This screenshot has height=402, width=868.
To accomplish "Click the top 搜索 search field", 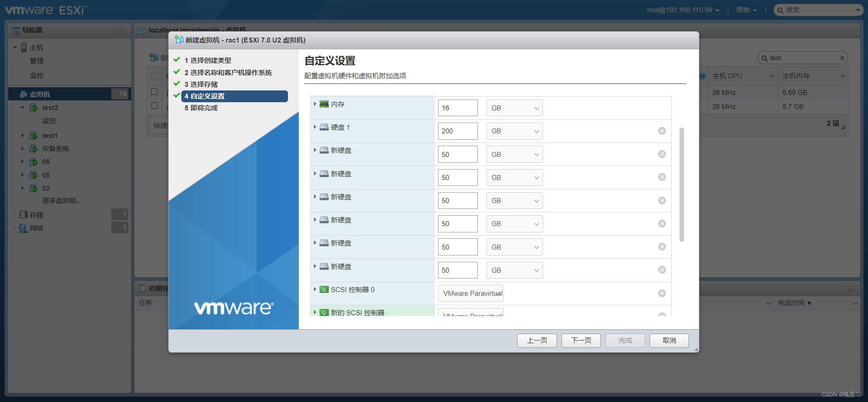I will pos(819,10).
